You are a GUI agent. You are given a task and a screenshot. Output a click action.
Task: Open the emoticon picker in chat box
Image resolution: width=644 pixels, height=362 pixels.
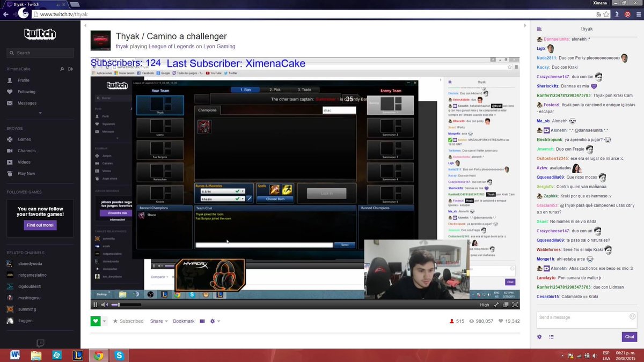pos(632,317)
